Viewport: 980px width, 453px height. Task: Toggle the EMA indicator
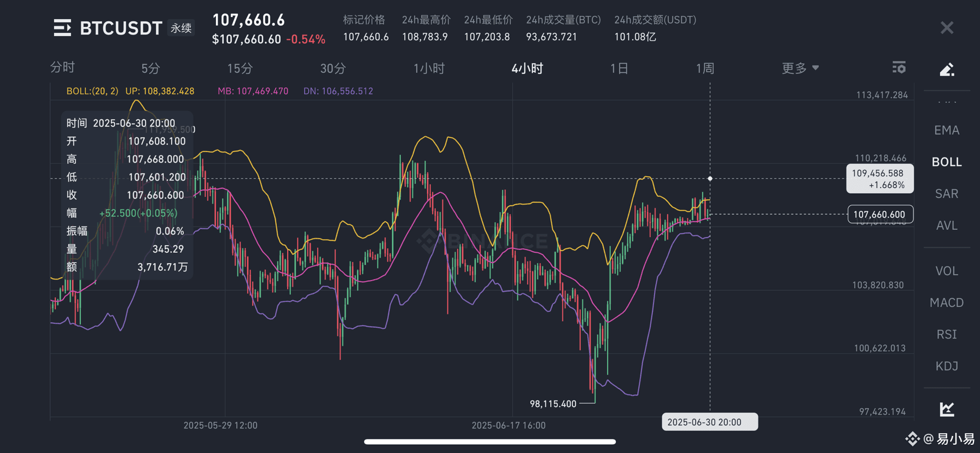[x=947, y=130]
